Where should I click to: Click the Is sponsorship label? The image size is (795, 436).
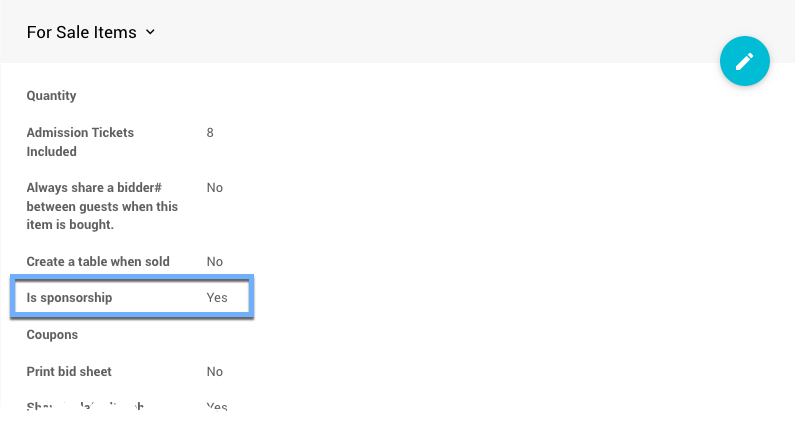(69, 298)
